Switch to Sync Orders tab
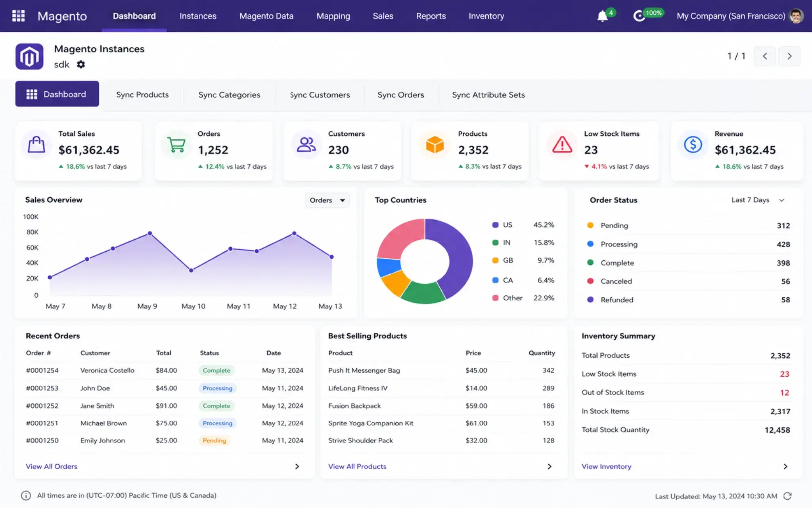 point(400,95)
